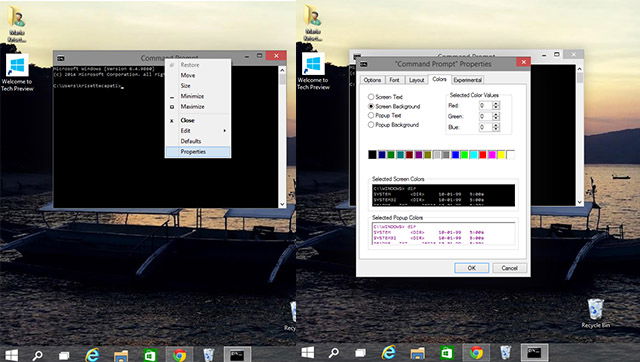The height and width of the screenshot is (362, 640).
Task: Pick the cyan swatch
Action: point(473,155)
